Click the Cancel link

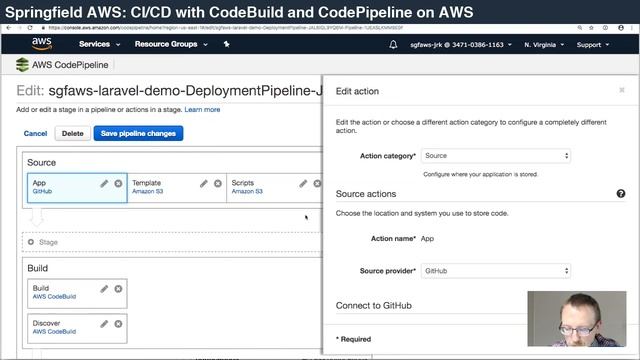(x=36, y=133)
